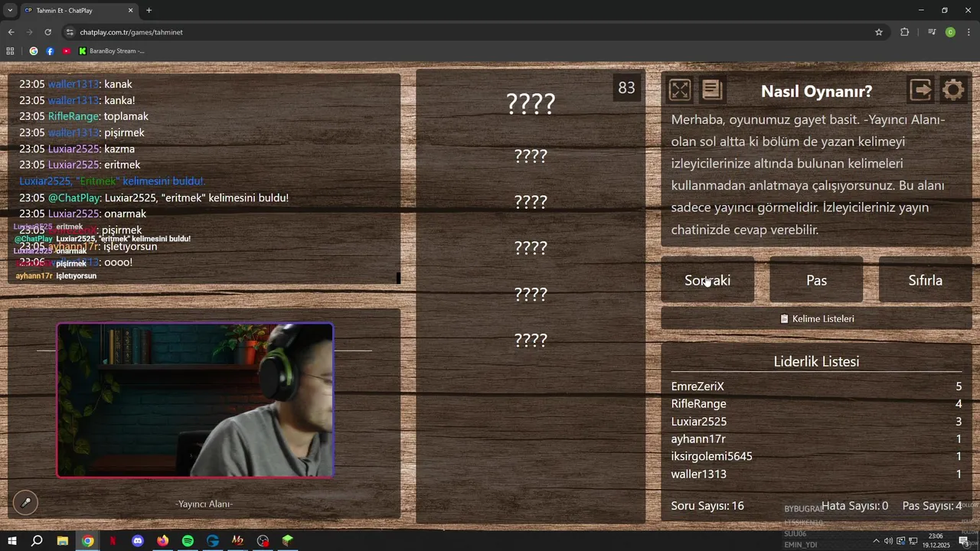Click the 'Hata Sayısı: 0' counter
This screenshot has width=980, height=551.
click(854, 506)
